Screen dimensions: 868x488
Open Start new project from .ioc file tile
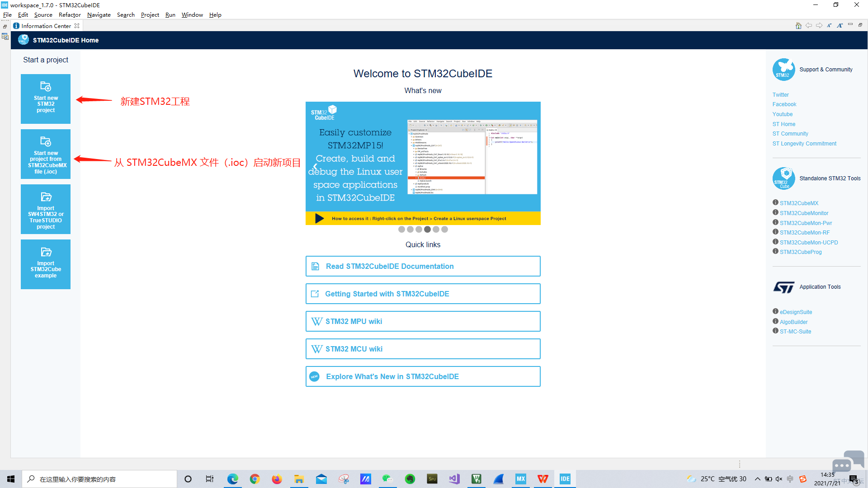coord(46,154)
